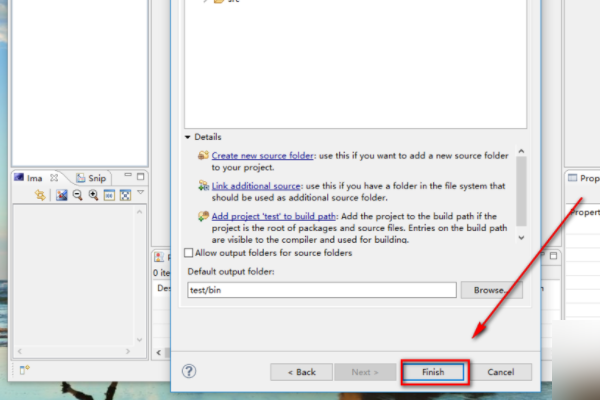Go back with the Back button

coord(302,372)
